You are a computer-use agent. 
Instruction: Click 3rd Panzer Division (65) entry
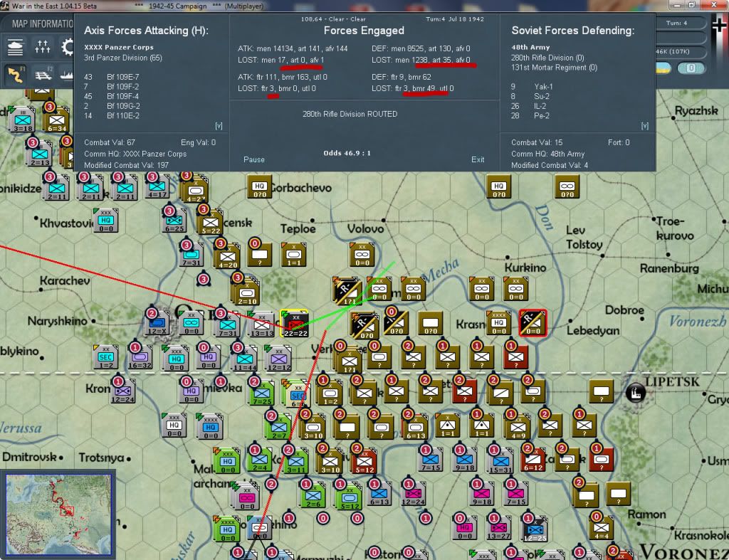click(x=122, y=58)
